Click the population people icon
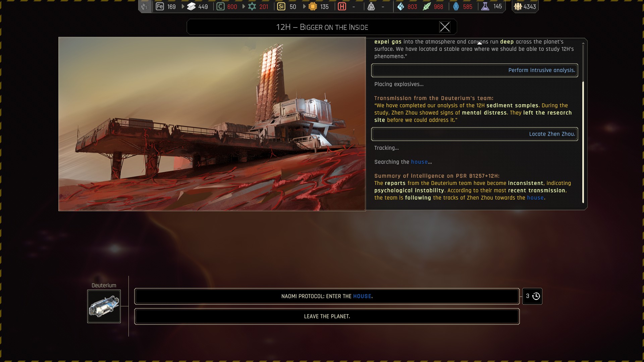This screenshot has width=644, height=362. click(518, 6)
